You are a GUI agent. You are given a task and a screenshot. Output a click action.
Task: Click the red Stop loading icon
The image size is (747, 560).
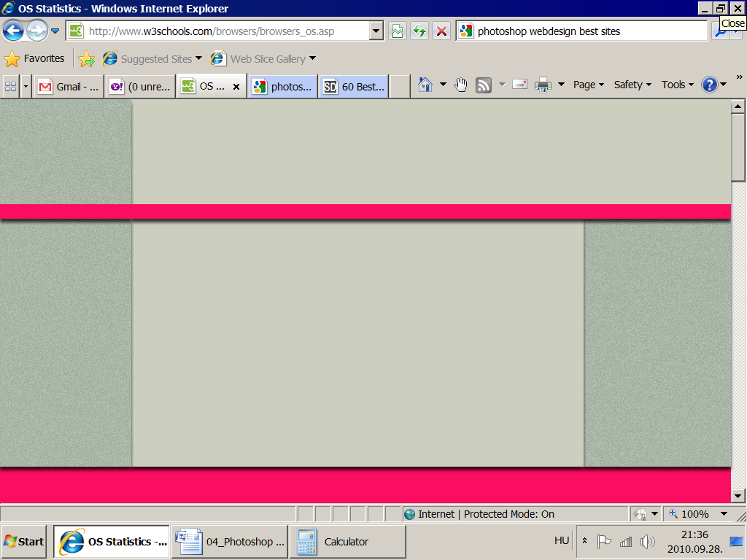441,31
